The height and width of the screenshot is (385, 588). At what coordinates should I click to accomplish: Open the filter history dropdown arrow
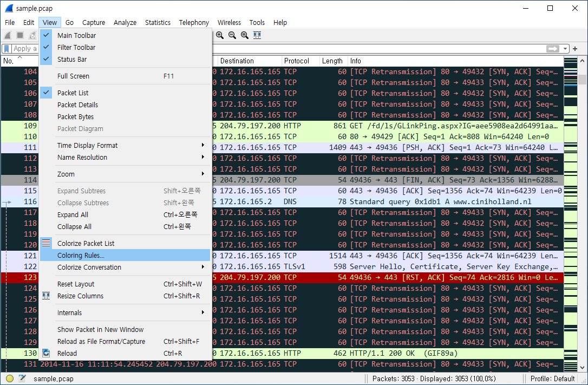pyautogui.click(x=565, y=49)
